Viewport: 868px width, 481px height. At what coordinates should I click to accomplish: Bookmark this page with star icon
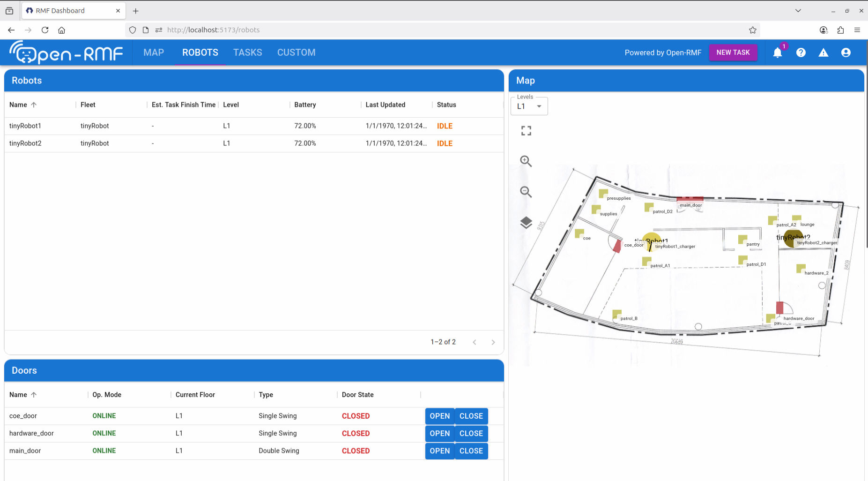(x=752, y=30)
